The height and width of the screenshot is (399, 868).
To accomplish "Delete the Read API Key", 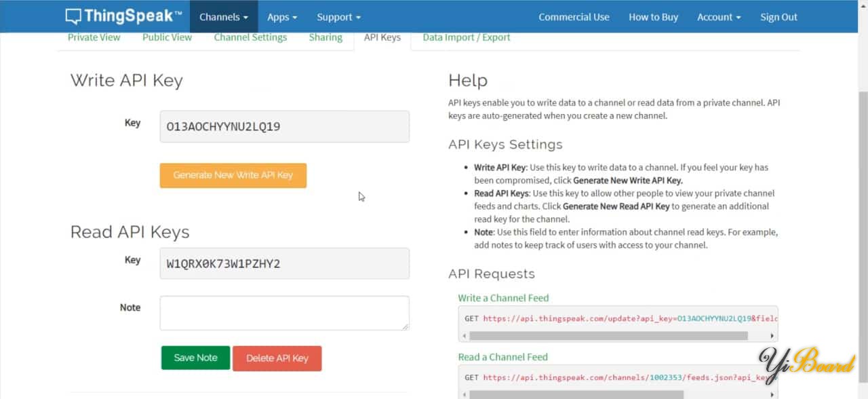I will (277, 358).
